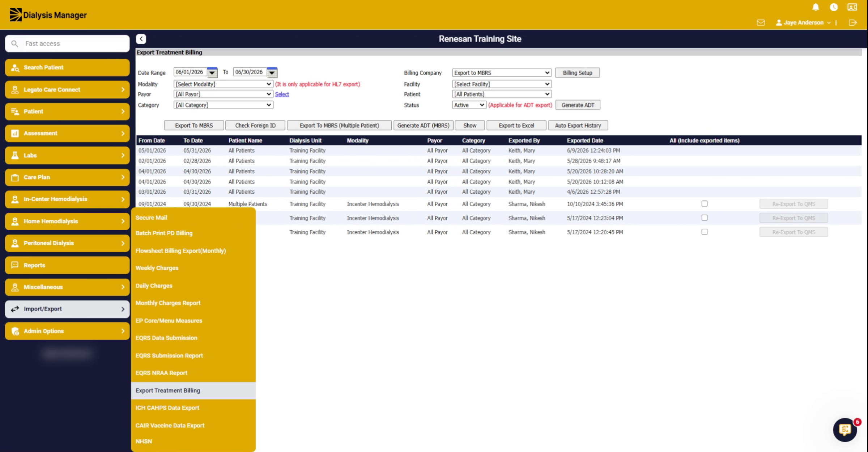Open the Billing Company dropdown
The image size is (868, 452).
coord(502,73)
